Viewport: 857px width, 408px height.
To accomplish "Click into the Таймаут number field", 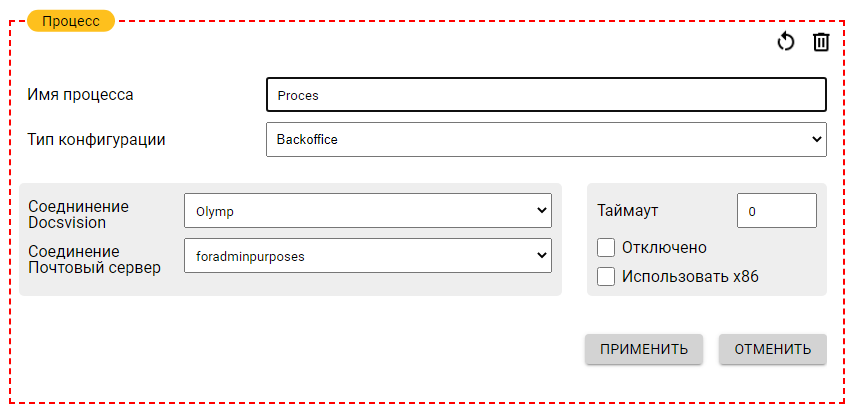I will tap(776, 211).
